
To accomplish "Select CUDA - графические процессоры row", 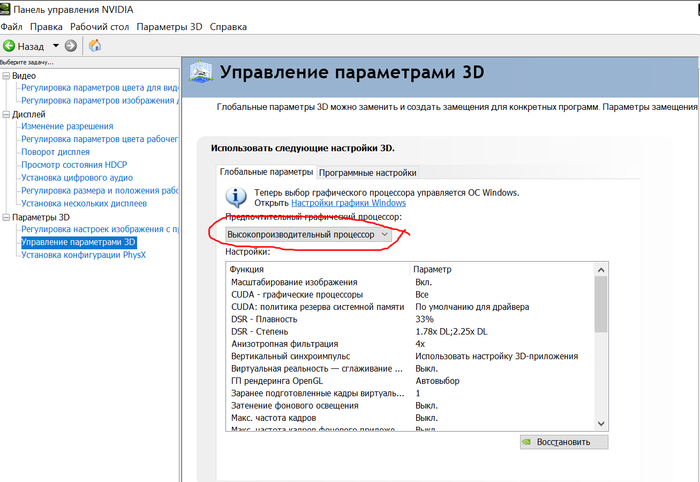I will point(410,295).
